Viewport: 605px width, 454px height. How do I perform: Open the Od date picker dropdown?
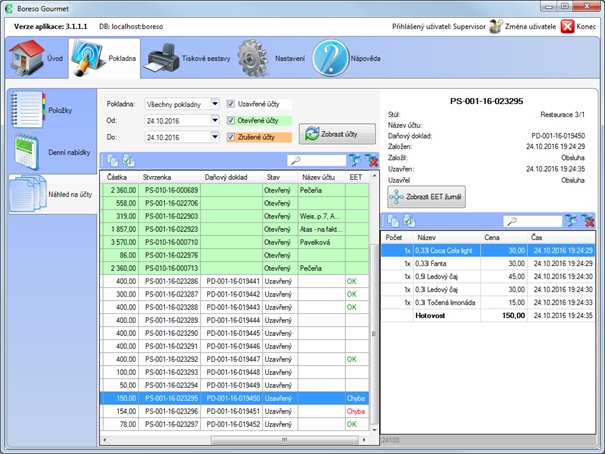click(214, 121)
